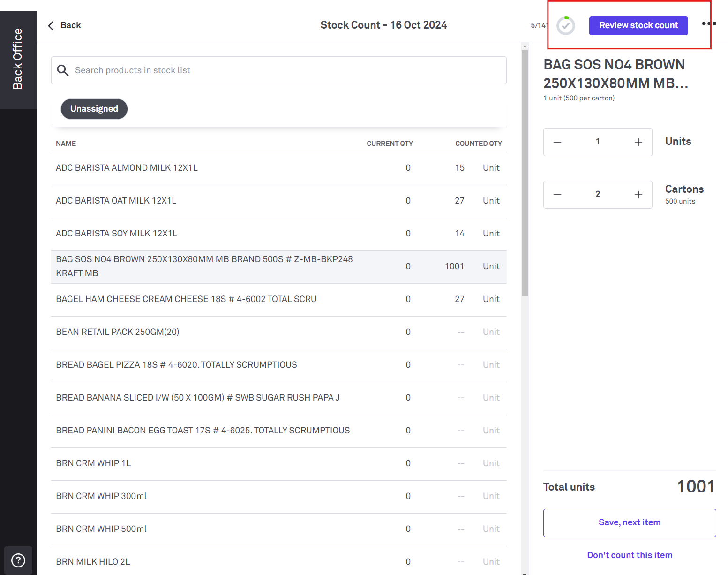The height and width of the screenshot is (575, 728).
Task: Decrease Cartons quantity with minus
Action: pyautogui.click(x=557, y=195)
